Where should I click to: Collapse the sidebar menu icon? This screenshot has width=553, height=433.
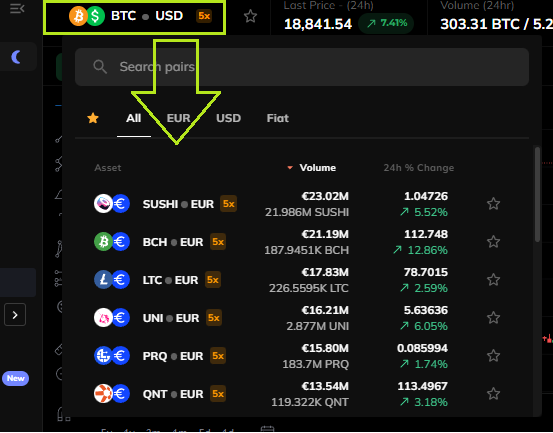pos(17,8)
